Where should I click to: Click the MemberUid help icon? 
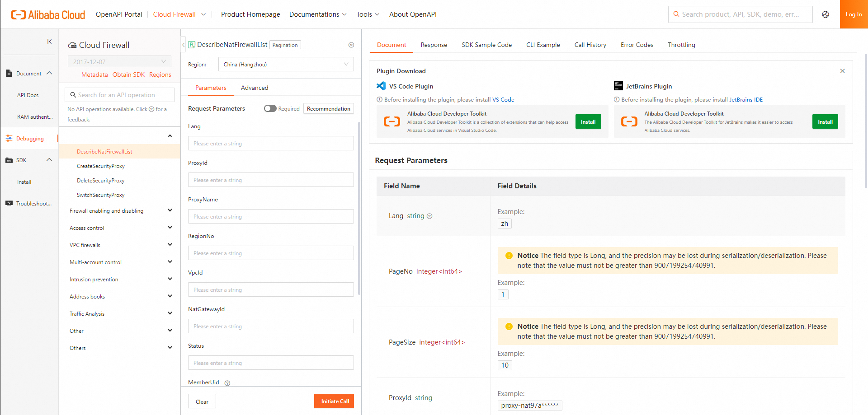tap(227, 383)
